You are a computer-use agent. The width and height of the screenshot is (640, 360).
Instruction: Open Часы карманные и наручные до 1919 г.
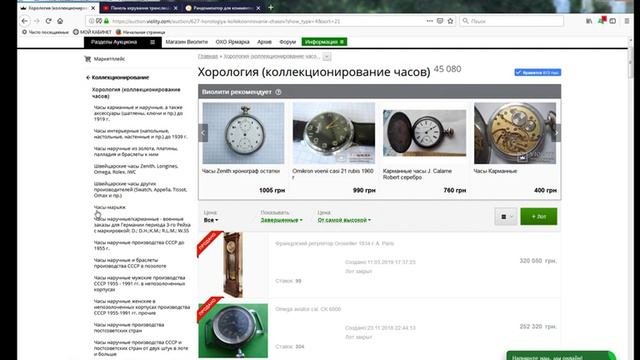coord(139,113)
